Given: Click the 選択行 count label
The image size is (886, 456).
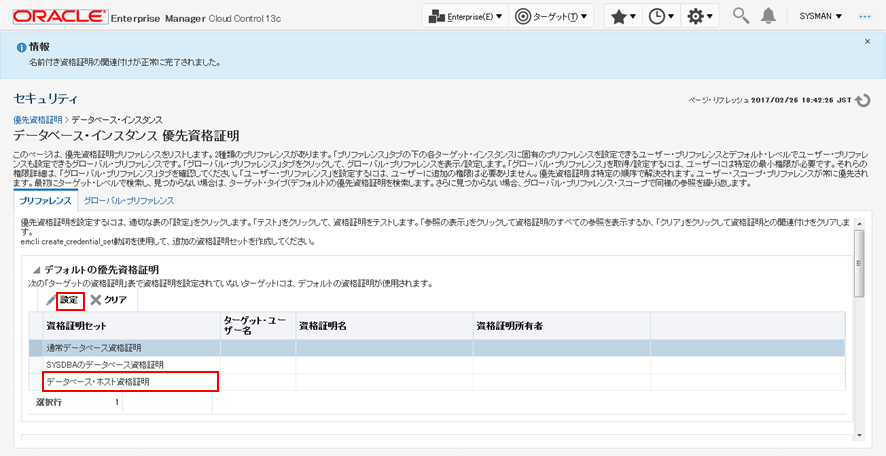Looking at the screenshot, I should pyautogui.click(x=48, y=403).
